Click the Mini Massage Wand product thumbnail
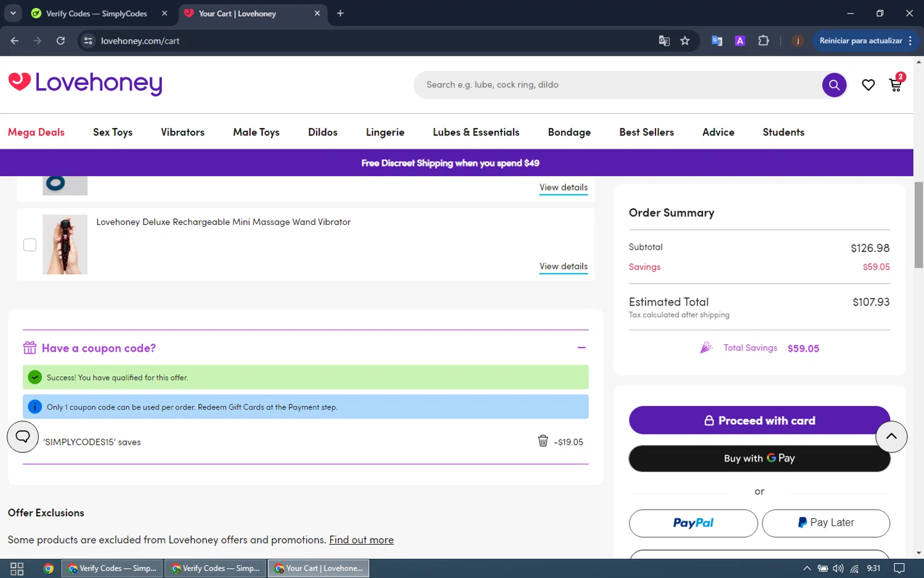The width and height of the screenshot is (924, 578). point(65,245)
